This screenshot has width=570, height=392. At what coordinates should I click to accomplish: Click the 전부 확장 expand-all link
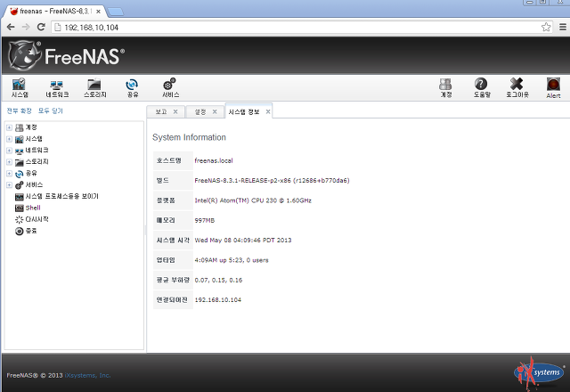[x=19, y=110]
